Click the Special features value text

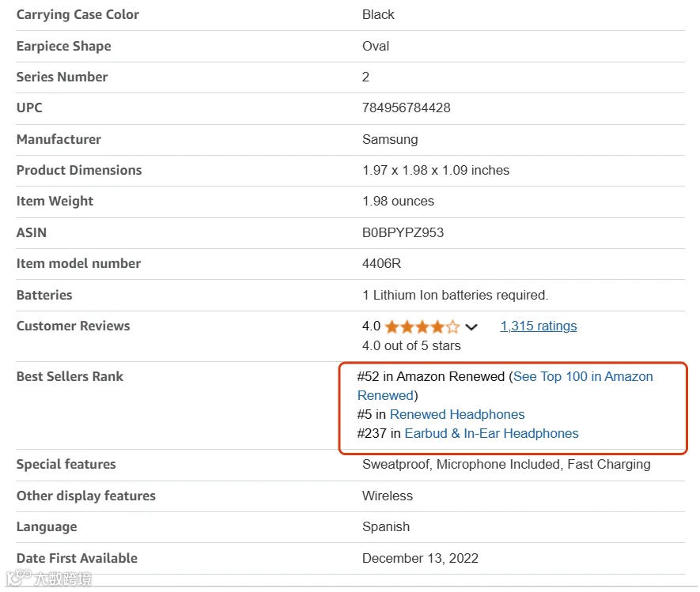[506, 465]
